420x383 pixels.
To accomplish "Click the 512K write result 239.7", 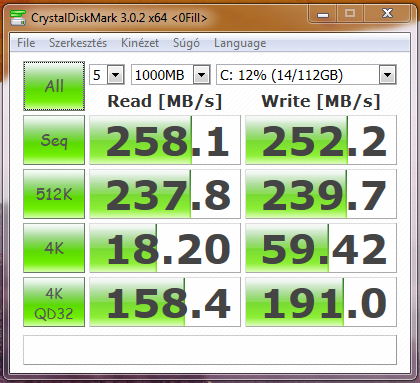I will (321, 194).
